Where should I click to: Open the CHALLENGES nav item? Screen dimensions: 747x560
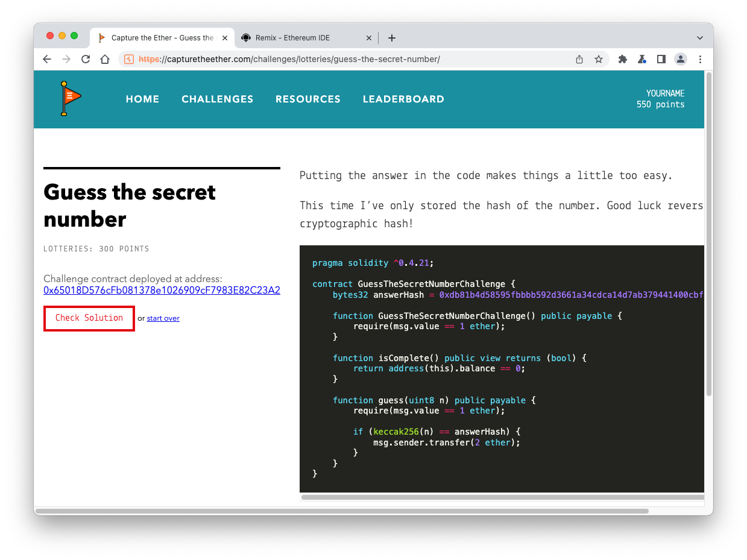[218, 99]
